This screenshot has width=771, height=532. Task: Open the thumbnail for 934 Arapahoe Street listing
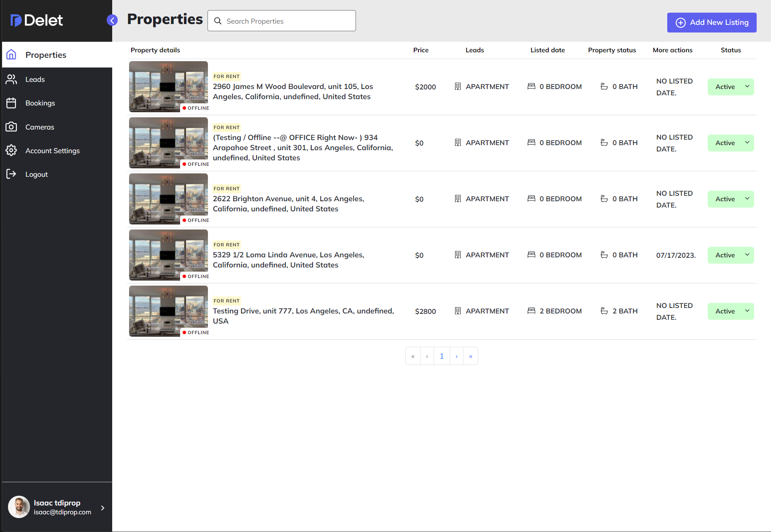point(168,143)
